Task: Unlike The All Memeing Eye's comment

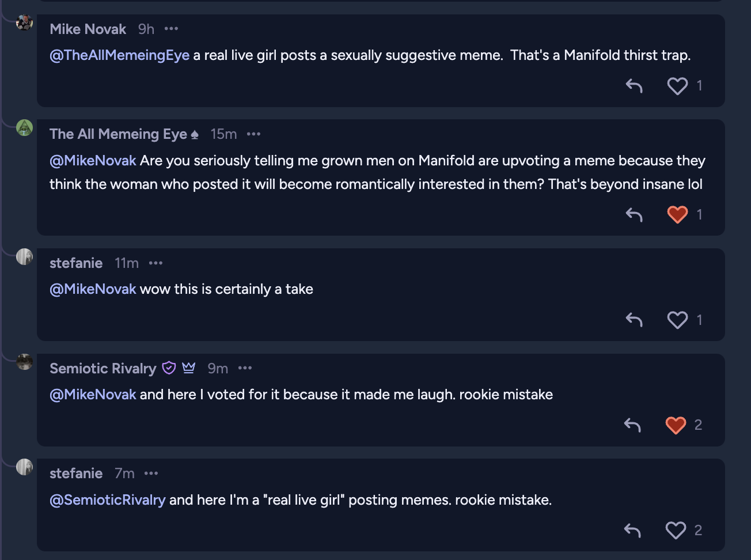Action: pyautogui.click(x=677, y=215)
